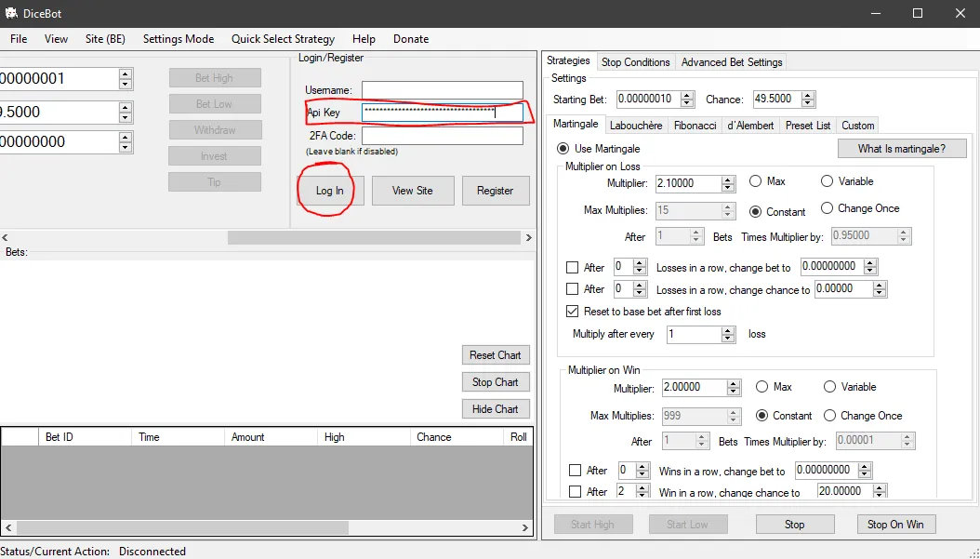Open the Help menu
The width and height of the screenshot is (980, 559).
pos(364,39)
